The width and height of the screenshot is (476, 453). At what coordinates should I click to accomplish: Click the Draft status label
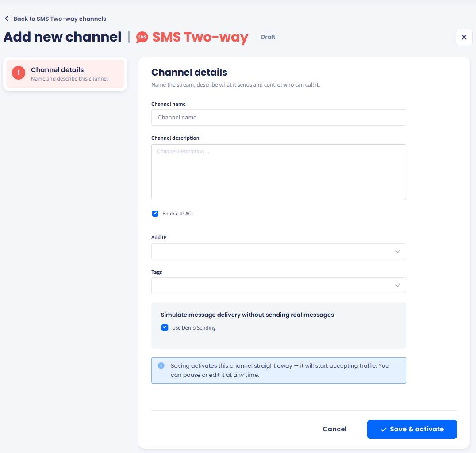pyautogui.click(x=268, y=37)
